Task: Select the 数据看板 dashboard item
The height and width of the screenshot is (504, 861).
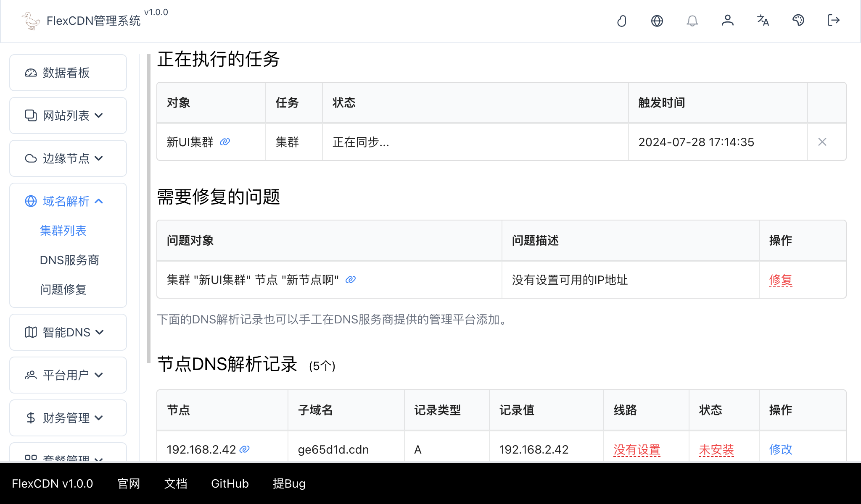Action: 66,72
